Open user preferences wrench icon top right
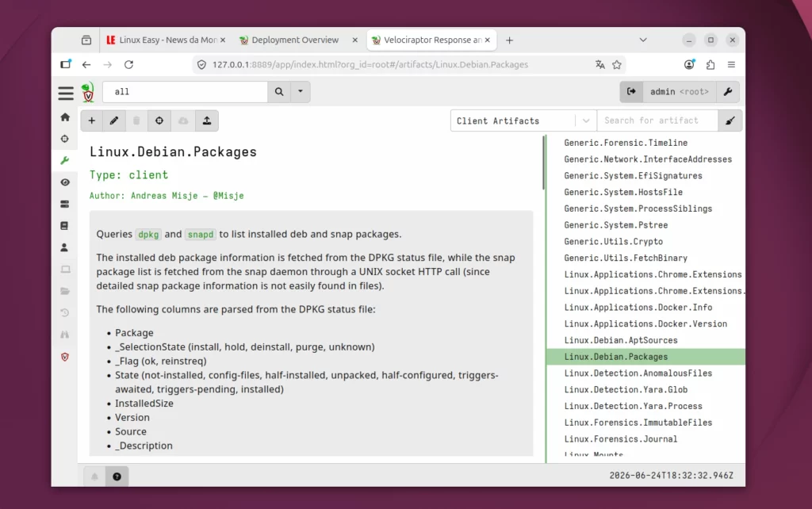 click(x=728, y=92)
